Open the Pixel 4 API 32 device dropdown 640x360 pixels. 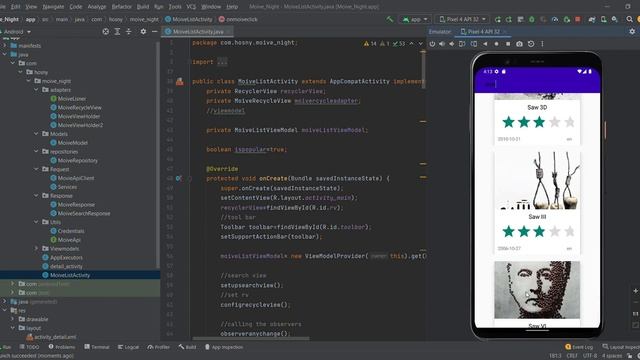pos(462,19)
